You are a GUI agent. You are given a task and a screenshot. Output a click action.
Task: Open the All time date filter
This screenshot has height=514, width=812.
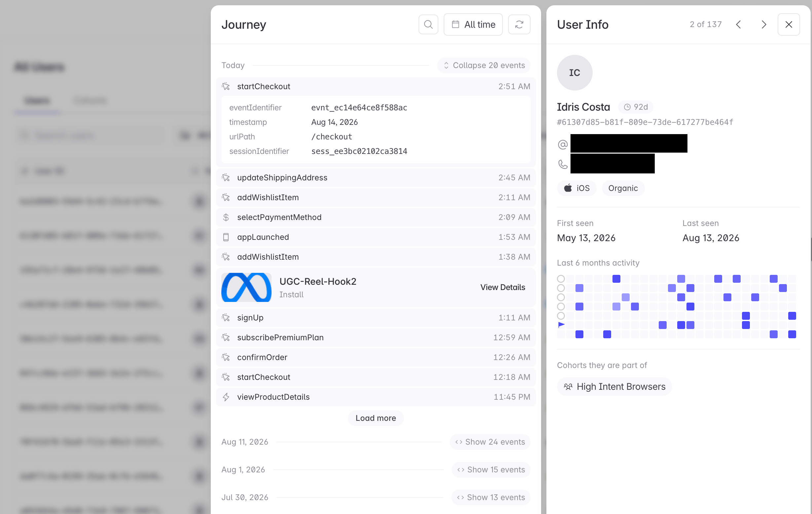click(473, 24)
